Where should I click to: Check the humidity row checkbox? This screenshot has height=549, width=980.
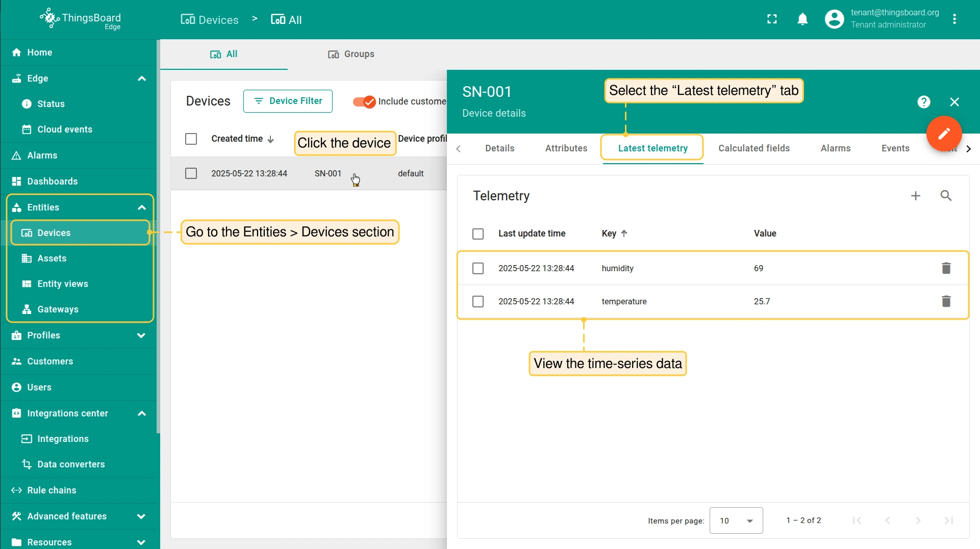[x=478, y=268]
